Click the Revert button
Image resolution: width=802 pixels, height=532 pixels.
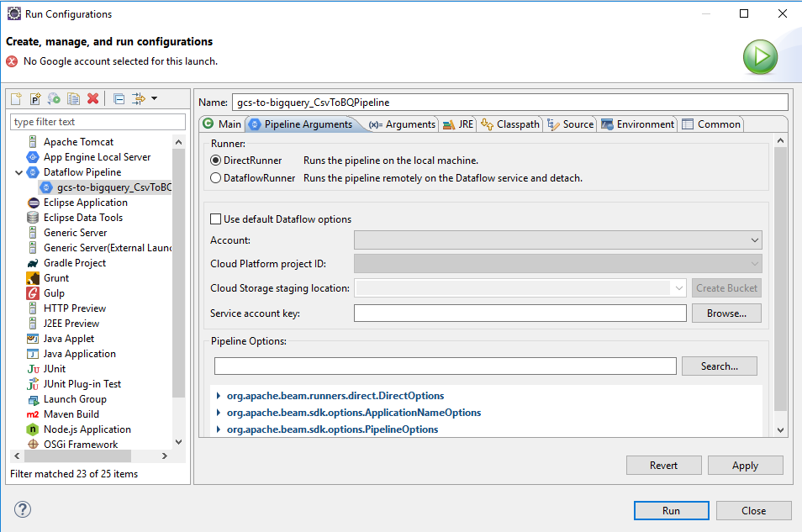663,466
